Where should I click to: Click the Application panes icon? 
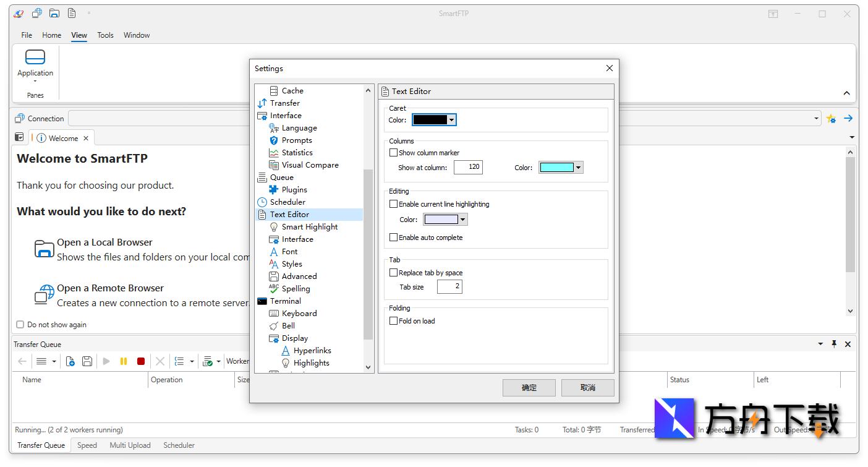(x=35, y=58)
